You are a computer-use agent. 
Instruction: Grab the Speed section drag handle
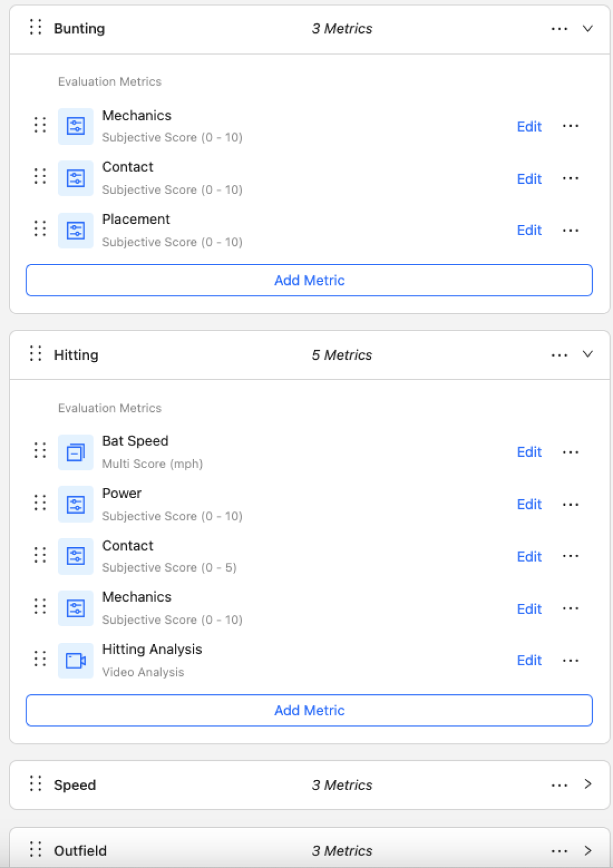click(36, 784)
